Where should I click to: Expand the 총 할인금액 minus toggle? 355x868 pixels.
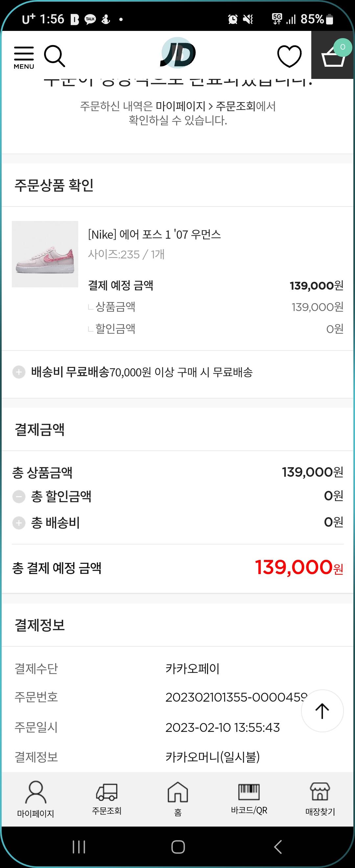[19, 497]
